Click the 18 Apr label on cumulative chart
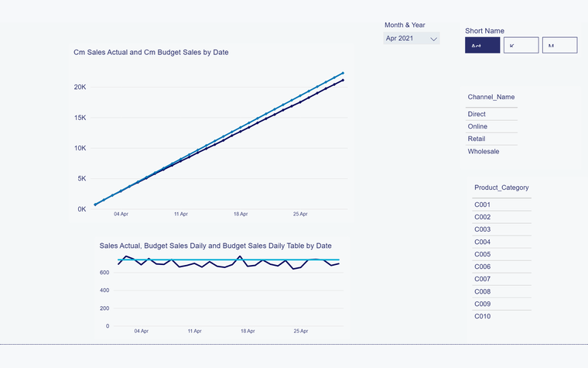 point(241,214)
